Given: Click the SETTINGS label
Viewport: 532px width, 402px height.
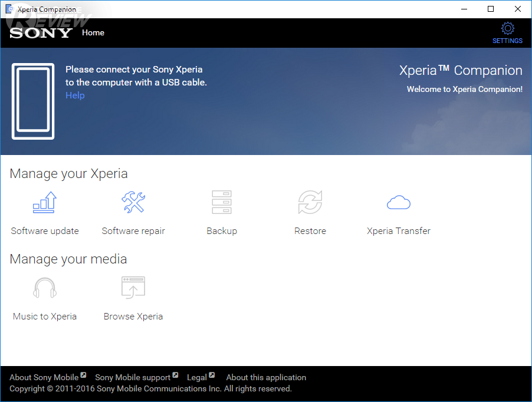Looking at the screenshot, I should click(508, 41).
